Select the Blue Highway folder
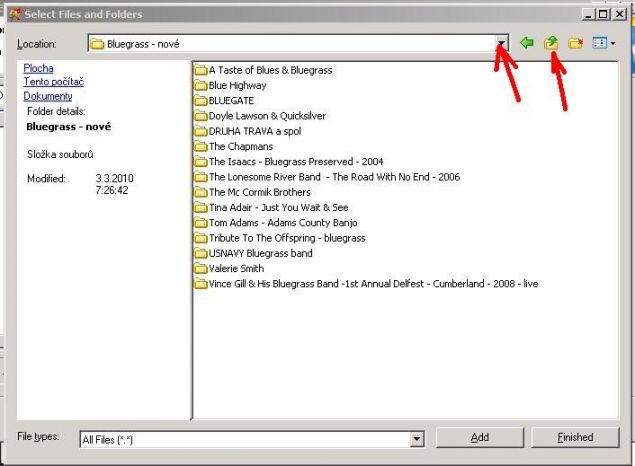Image resolution: width=635 pixels, height=466 pixels. point(230,85)
